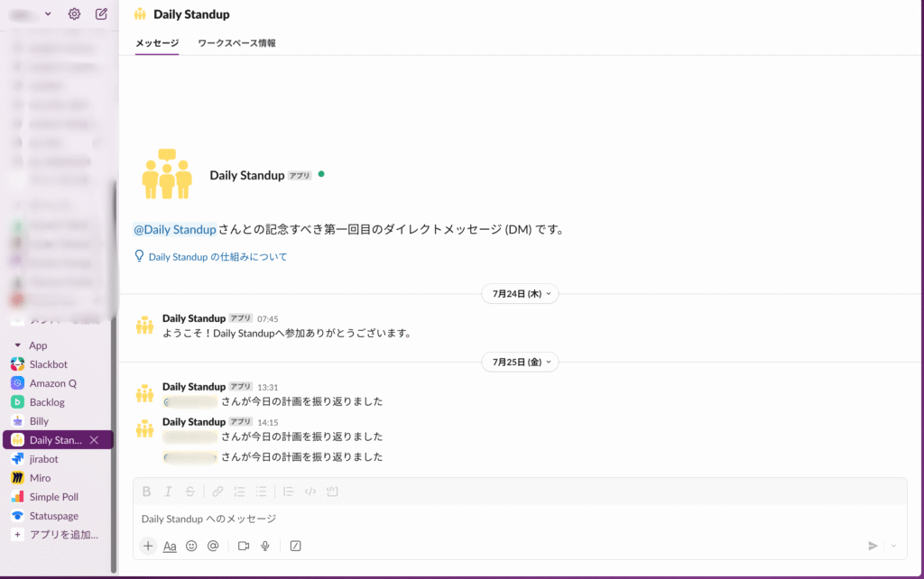The image size is (924, 579).
Task: Open Daily Standup の仕組みについて link
Action: click(218, 257)
